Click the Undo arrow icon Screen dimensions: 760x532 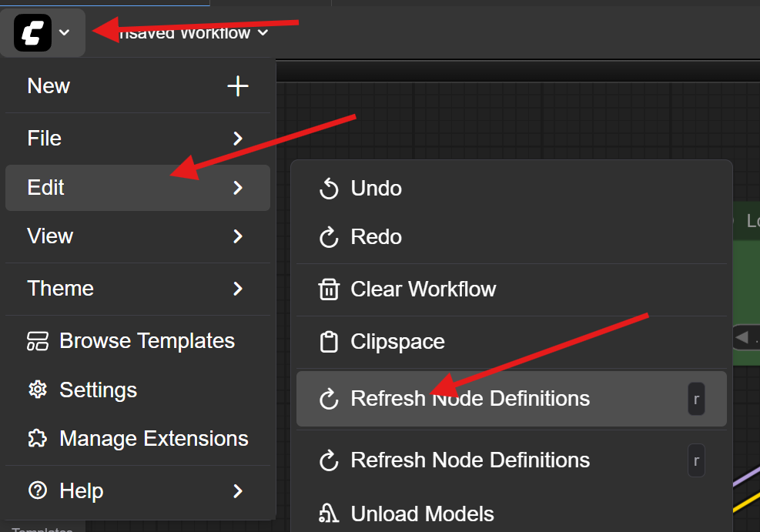[x=329, y=189]
